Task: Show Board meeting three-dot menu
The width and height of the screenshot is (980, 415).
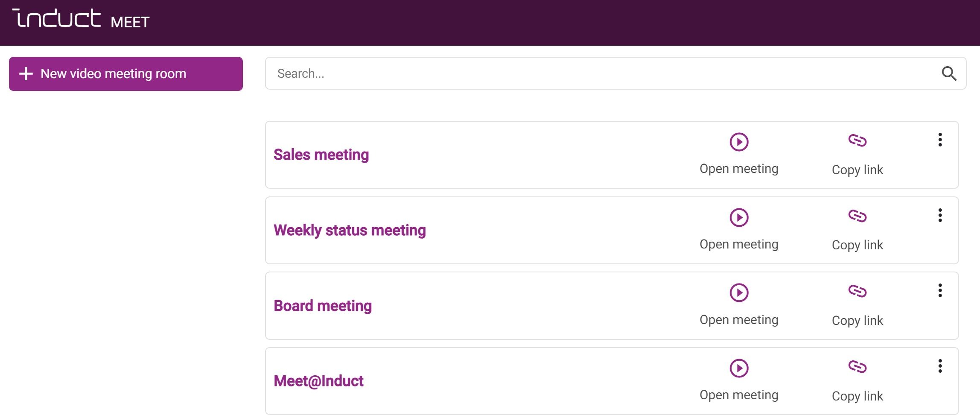Action: coord(940,290)
